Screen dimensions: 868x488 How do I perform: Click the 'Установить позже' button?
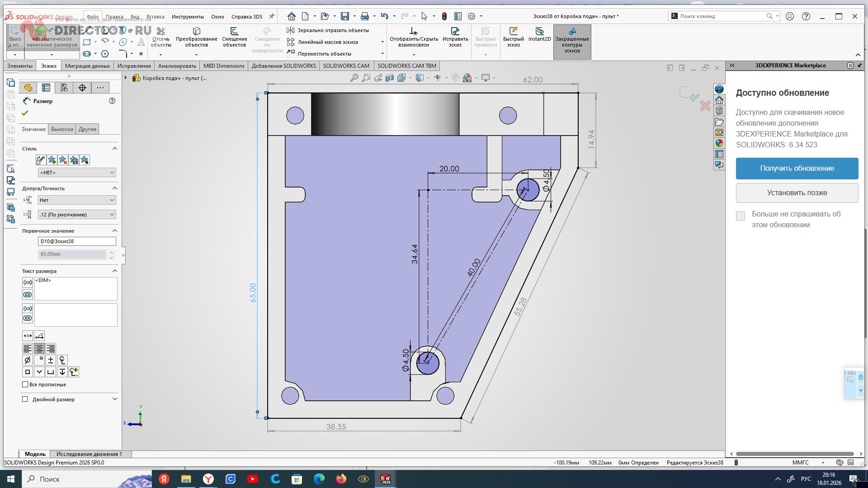(797, 193)
